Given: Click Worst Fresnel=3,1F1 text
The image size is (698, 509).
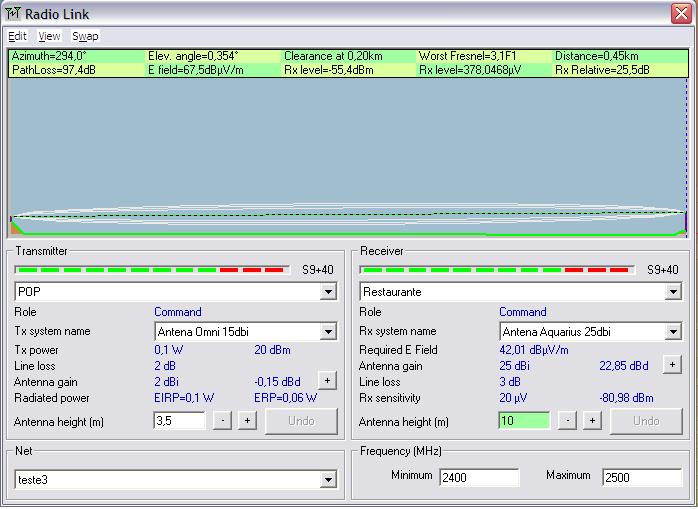Looking at the screenshot, I should (x=468, y=56).
